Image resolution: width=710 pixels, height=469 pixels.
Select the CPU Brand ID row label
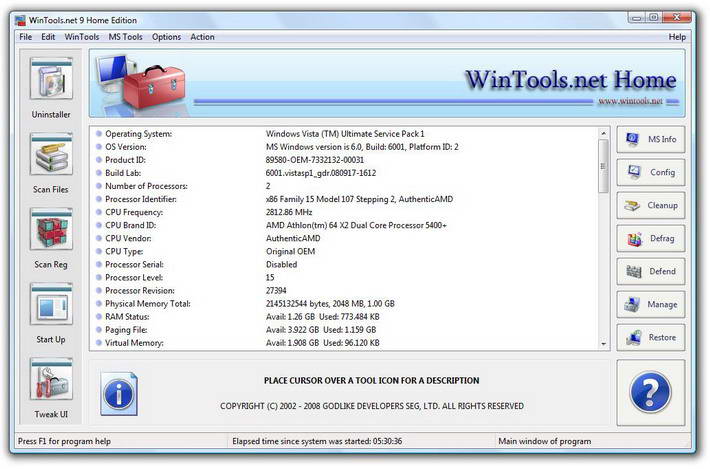[x=130, y=225]
